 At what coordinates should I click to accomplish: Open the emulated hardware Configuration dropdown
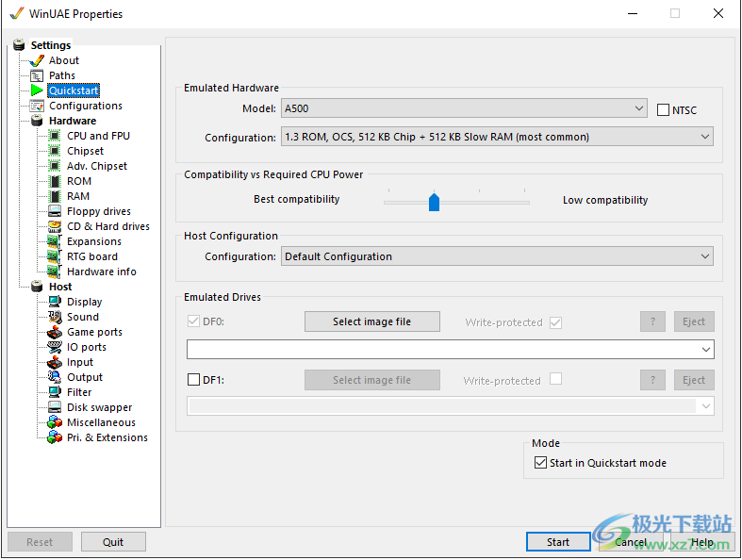(x=497, y=137)
